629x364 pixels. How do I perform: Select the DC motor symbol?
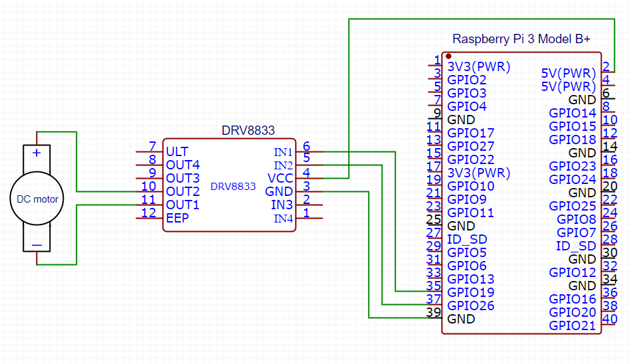point(37,198)
